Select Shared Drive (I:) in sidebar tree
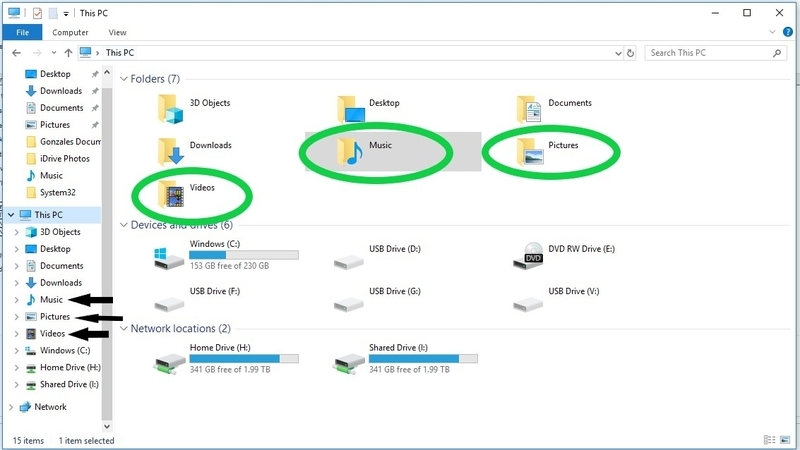800x450 pixels. point(69,385)
